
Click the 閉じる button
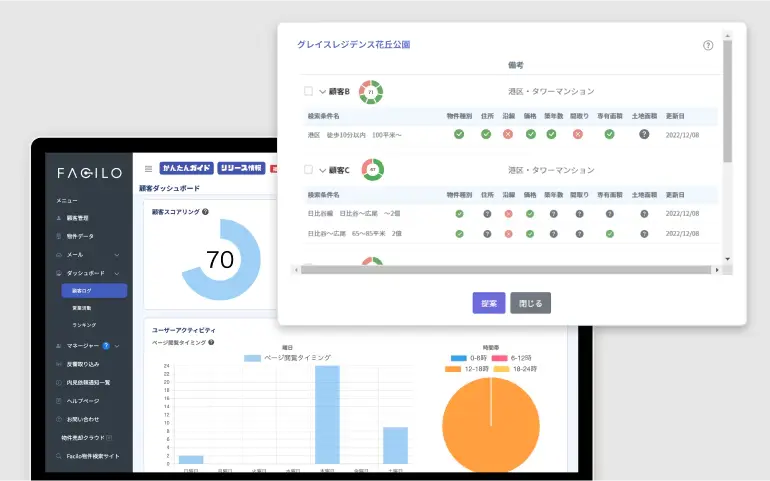[x=530, y=303]
